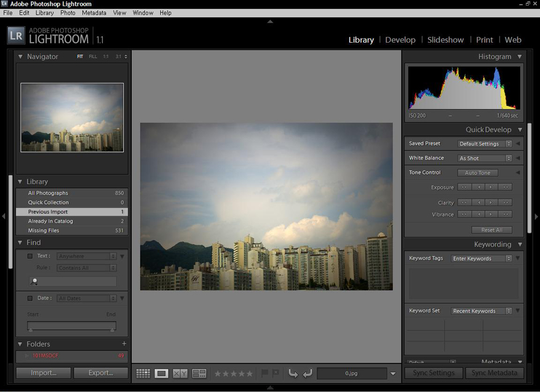Enable the Date filter checkbox
Image resolution: width=540 pixels, height=392 pixels.
coord(30,298)
